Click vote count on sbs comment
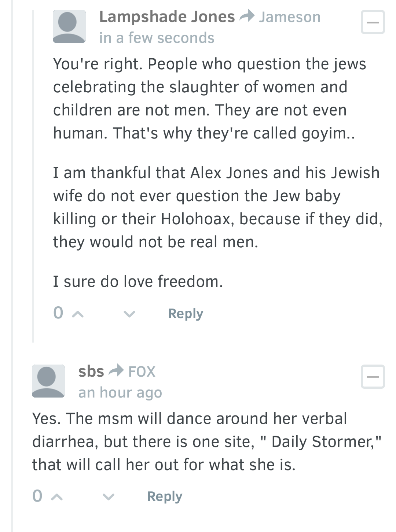This screenshot has width=396, height=532. 37,496
